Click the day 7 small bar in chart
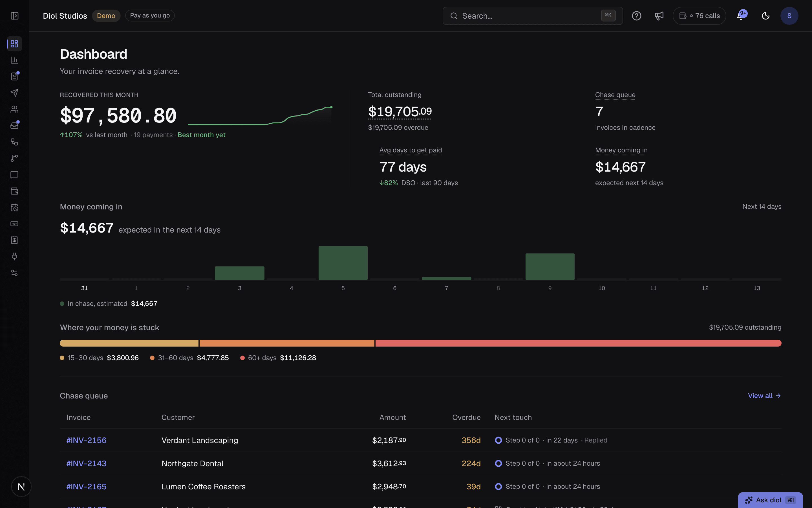 point(446,279)
